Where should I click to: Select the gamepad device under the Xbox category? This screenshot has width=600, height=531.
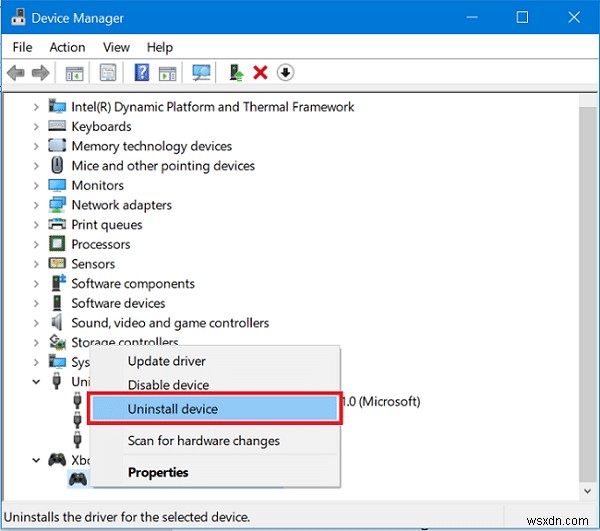pyautogui.click(x=78, y=479)
